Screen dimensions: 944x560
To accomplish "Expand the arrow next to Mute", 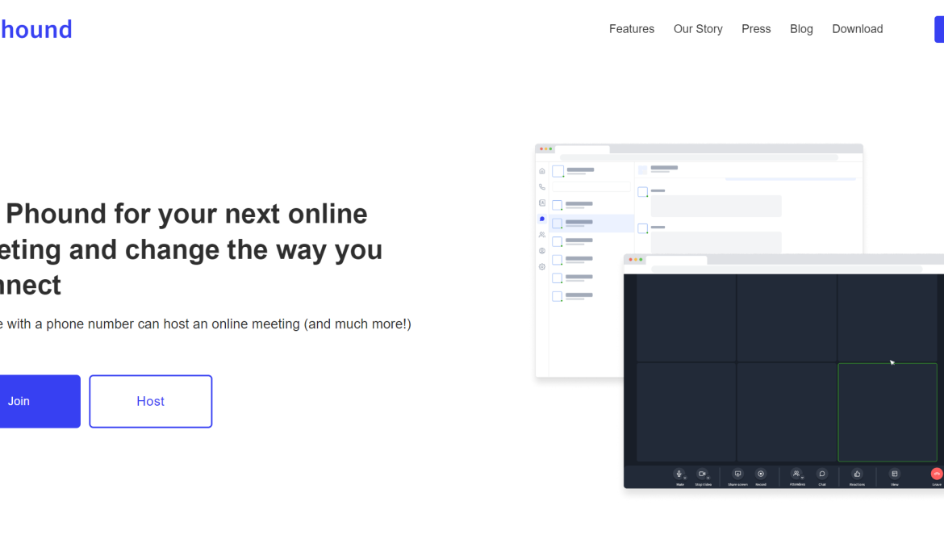I will 686,478.
